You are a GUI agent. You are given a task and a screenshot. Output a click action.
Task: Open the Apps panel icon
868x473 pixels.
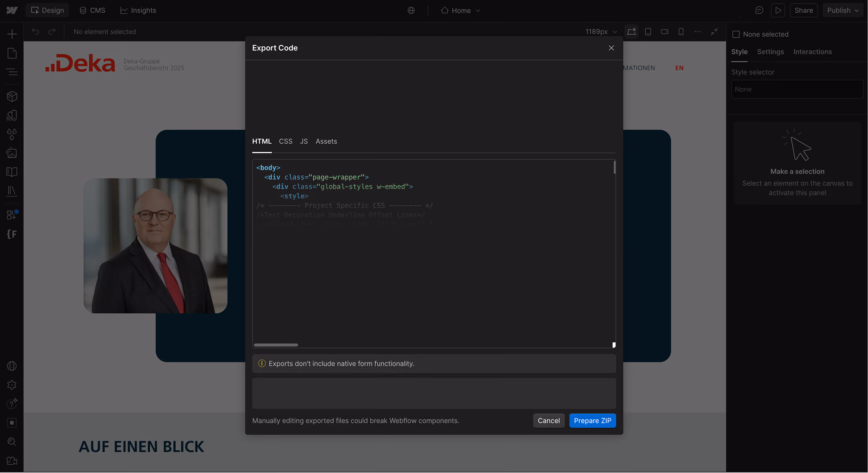point(12,215)
